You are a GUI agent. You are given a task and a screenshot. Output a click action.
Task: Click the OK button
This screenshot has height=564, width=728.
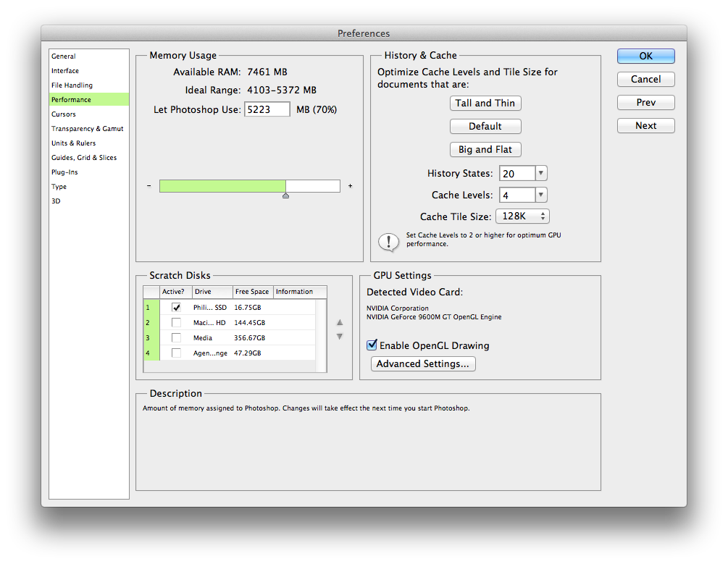(646, 56)
